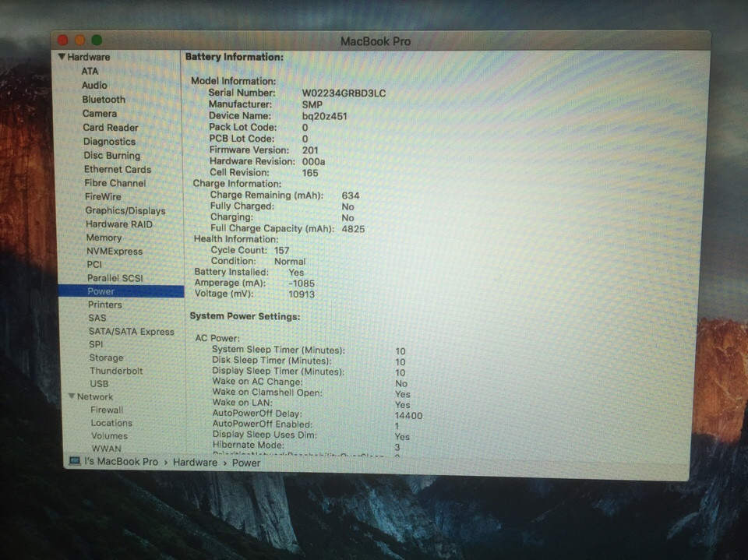
Task: Open USB hardware info
Action: click(99, 383)
